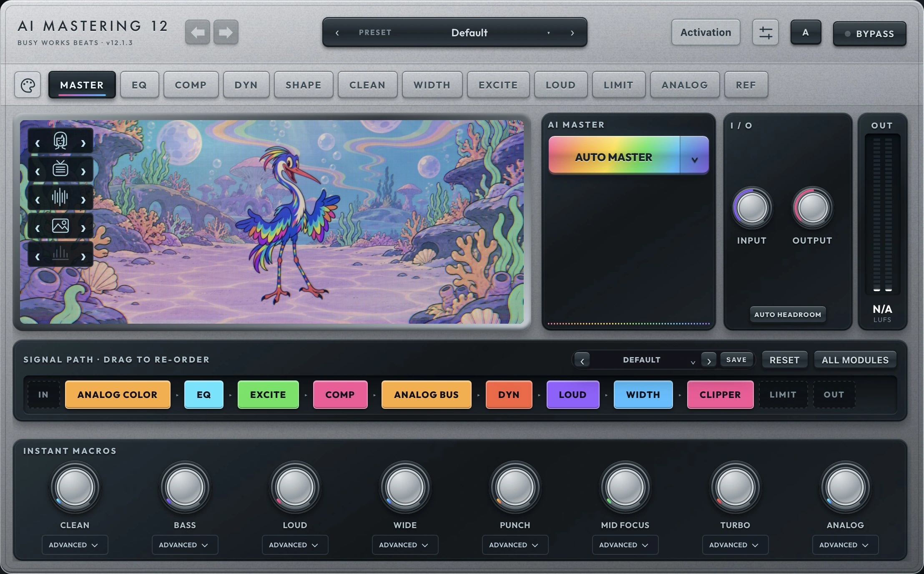924x574 pixels.
Task: Toggle the ANALOG COLOR module in signal path
Action: click(x=118, y=395)
